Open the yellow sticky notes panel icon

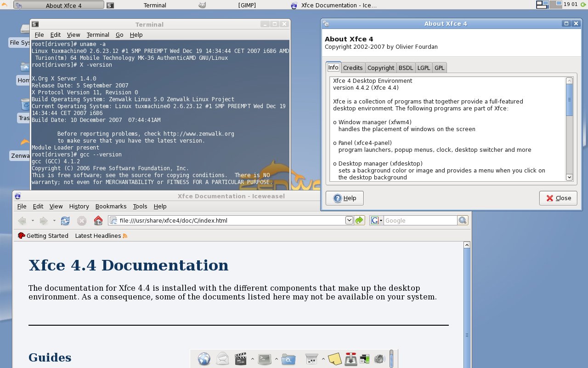click(334, 359)
